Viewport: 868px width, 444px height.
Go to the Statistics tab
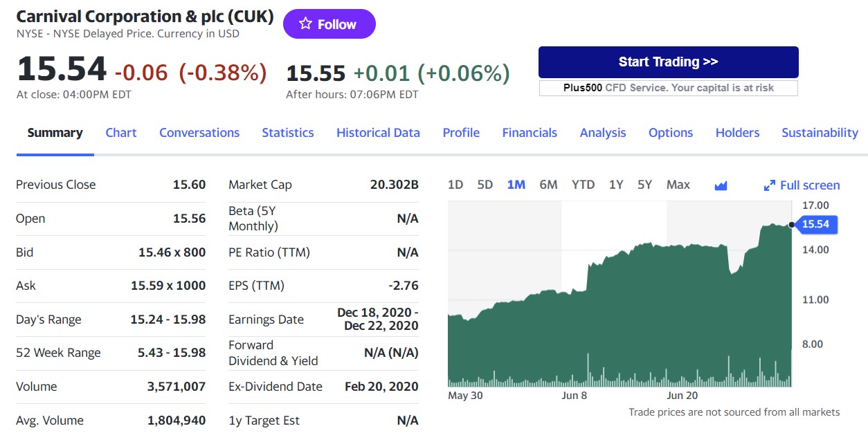click(x=288, y=133)
